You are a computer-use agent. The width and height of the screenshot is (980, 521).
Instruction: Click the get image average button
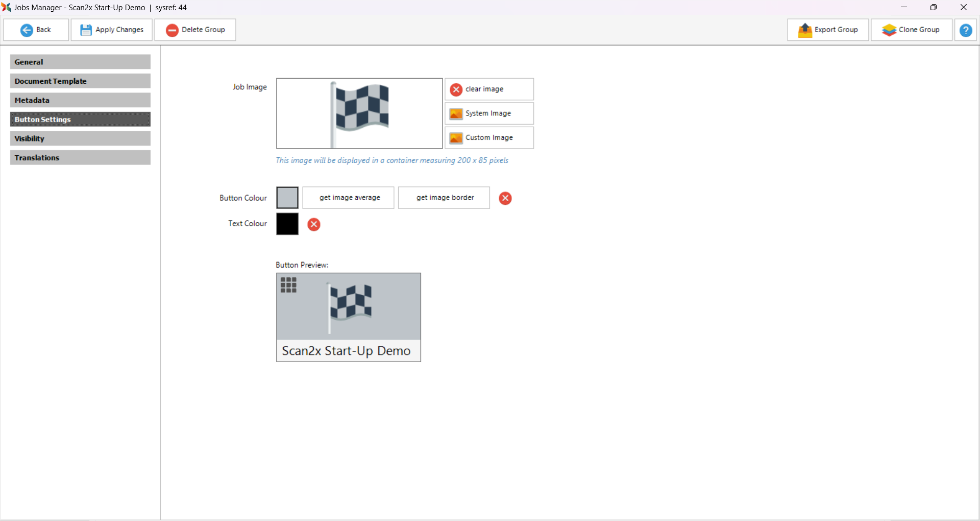[348, 198]
